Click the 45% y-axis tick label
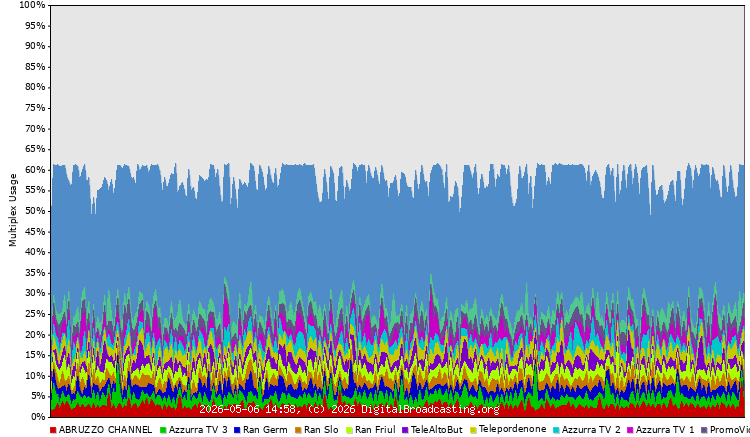This screenshot has height=437, width=750. coord(35,231)
